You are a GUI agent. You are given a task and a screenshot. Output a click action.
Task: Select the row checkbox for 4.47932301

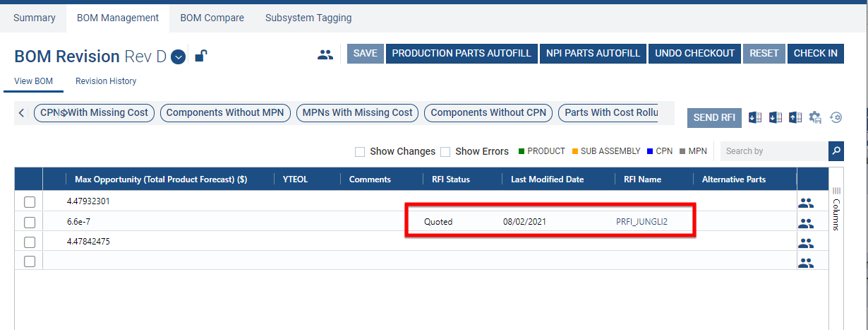(30, 203)
